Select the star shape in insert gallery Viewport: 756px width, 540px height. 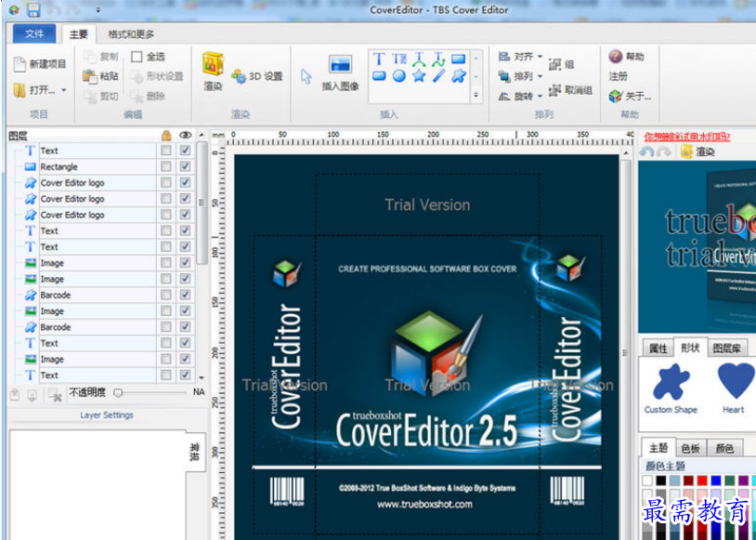coord(419,76)
